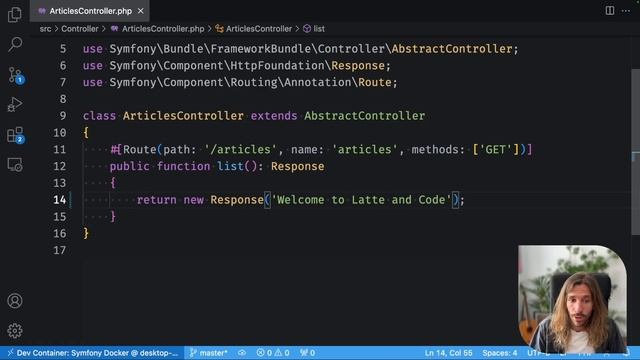Click the editor vertical scrollbar
This screenshot has width=640, height=360.
pos(636,152)
